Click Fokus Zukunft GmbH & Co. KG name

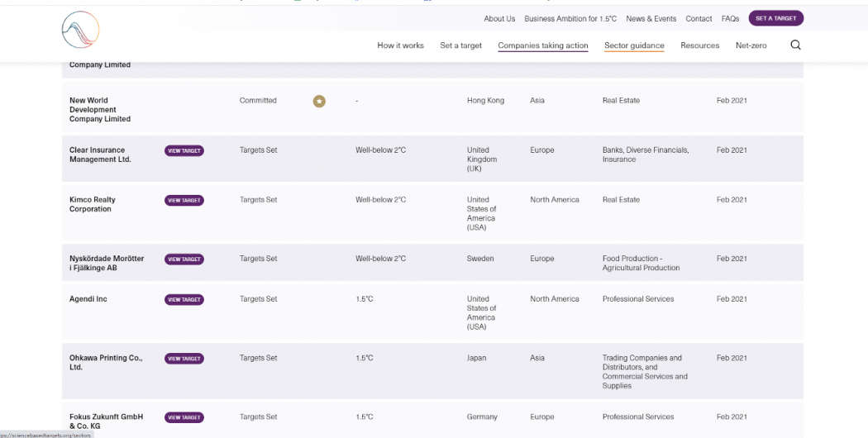(x=107, y=421)
